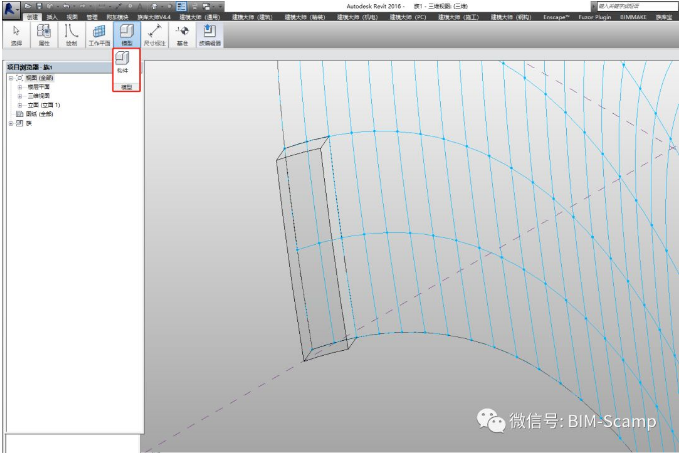Expand the 立面 (立面 1) tree node
The image size is (682, 459).
tap(20, 105)
